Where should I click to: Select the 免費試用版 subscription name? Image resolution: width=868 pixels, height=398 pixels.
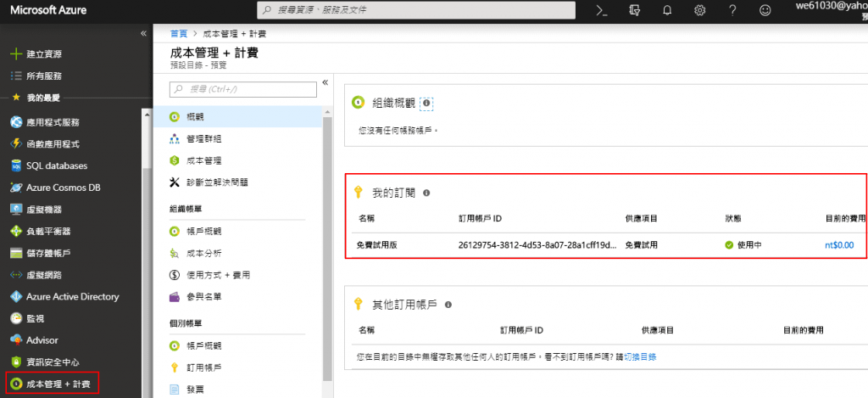(x=378, y=245)
